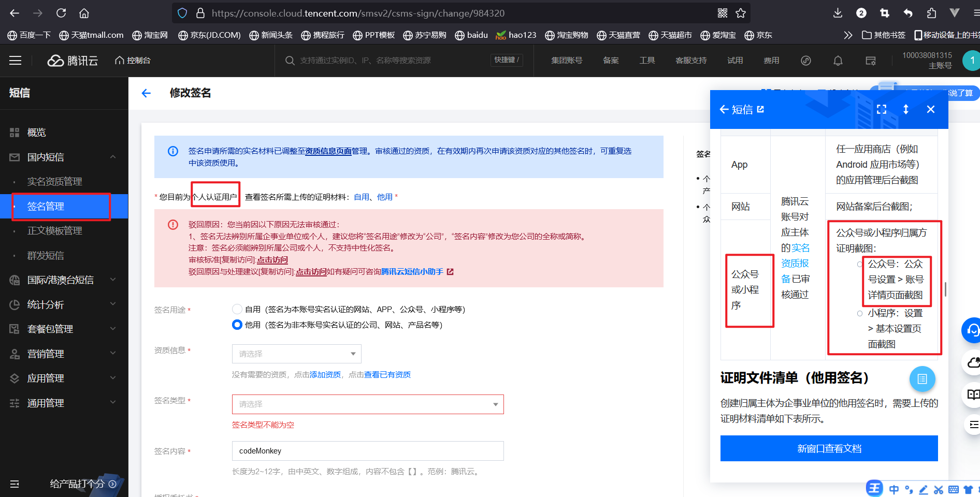Click the 资质信息页面 link in notice

328,151
